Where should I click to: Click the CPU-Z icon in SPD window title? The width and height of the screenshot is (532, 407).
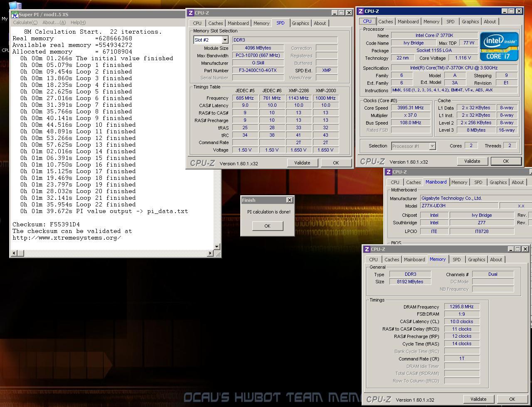[190, 13]
